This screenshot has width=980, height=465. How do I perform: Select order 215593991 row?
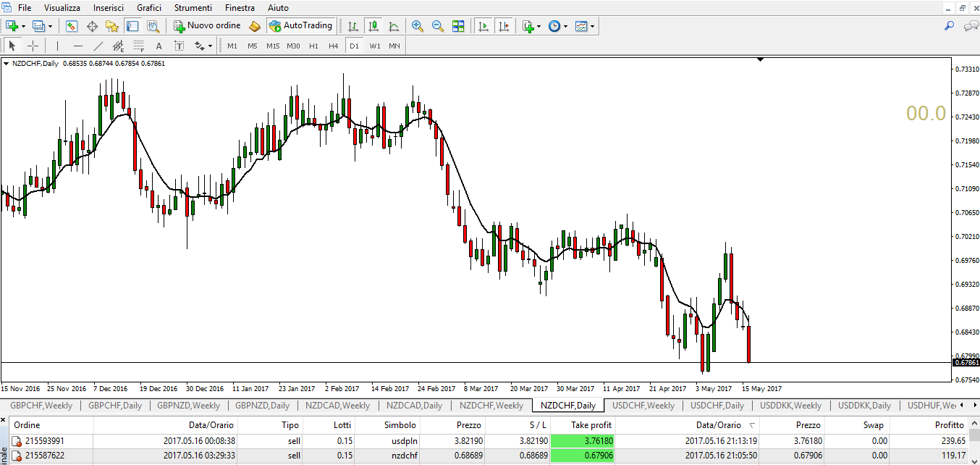coord(490,440)
